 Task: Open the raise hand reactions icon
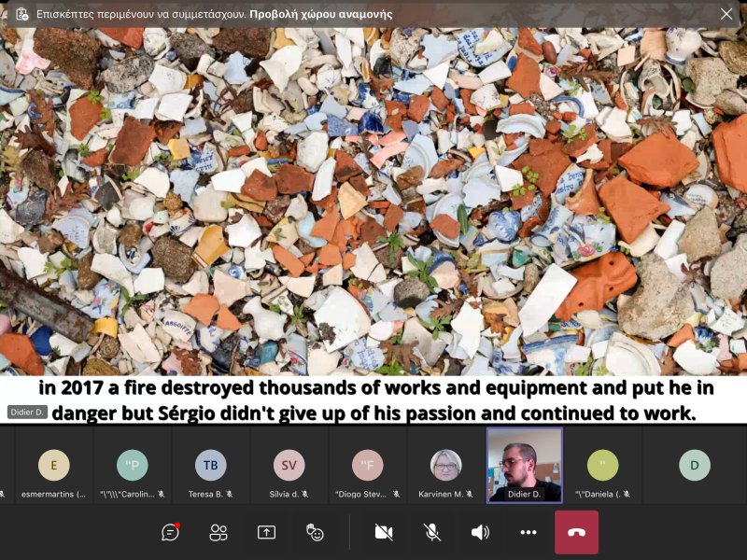click(315, 532)
